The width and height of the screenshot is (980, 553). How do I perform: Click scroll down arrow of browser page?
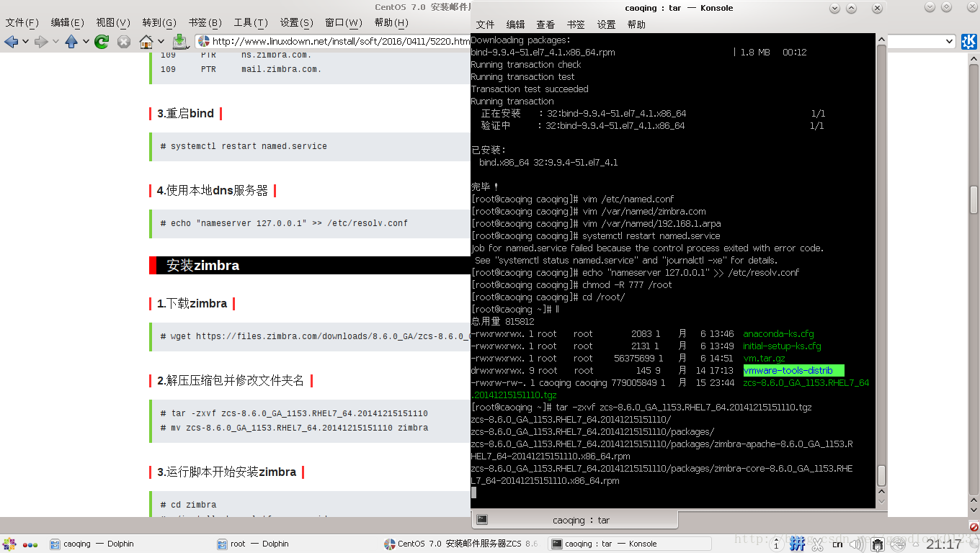(974, 510)
